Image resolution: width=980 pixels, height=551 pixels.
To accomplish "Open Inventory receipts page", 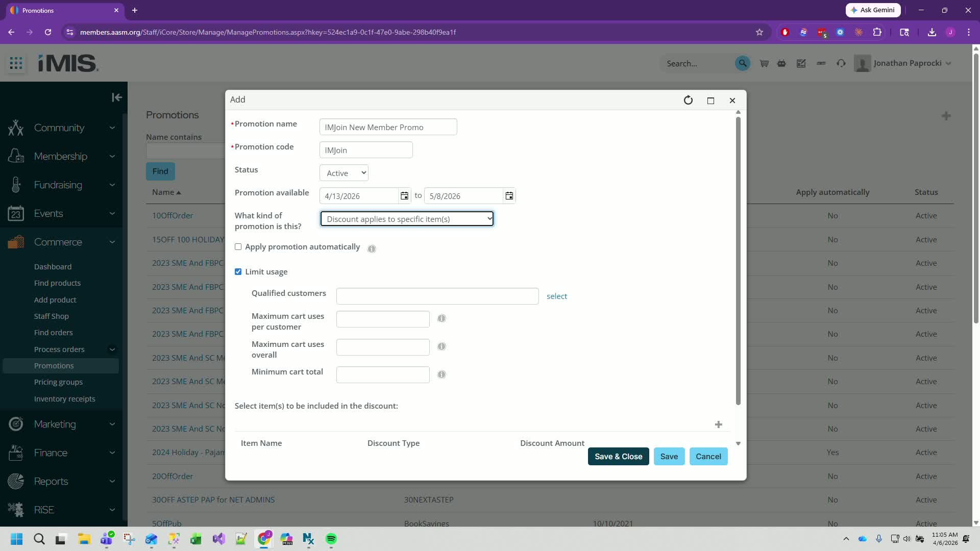I will [x=64, y=399].
